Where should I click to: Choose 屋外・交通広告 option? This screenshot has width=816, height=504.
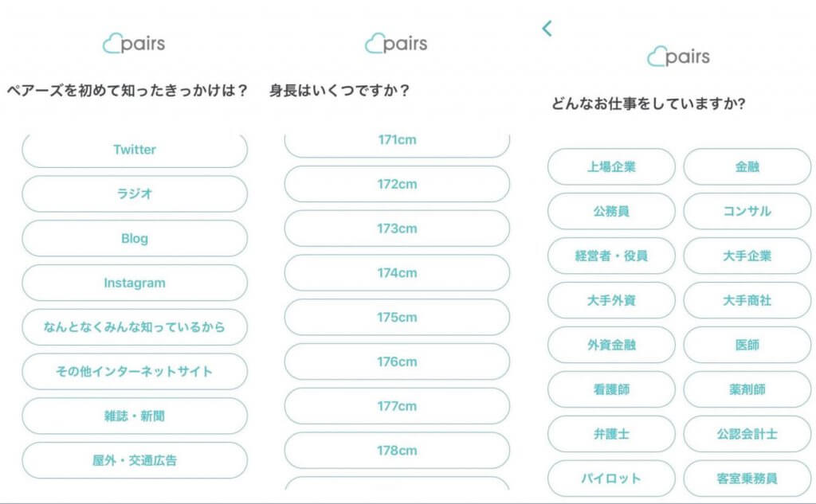(x=134, y=460)
